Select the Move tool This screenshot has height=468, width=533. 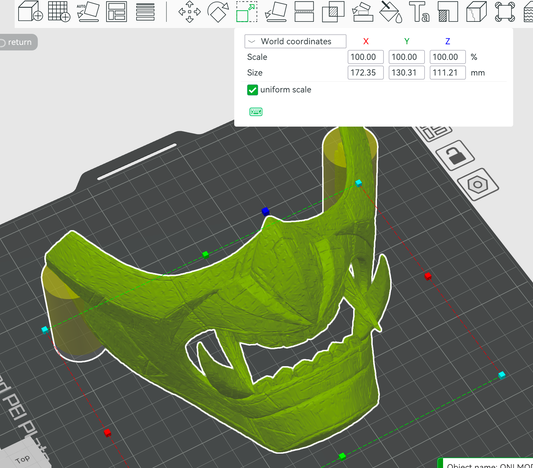[x=189, y=12]
